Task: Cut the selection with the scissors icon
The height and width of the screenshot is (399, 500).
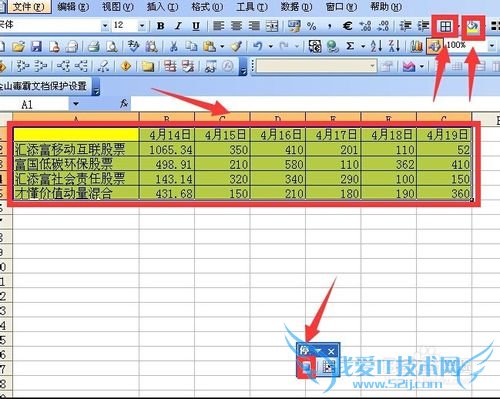Action: [x=173, y=46]
